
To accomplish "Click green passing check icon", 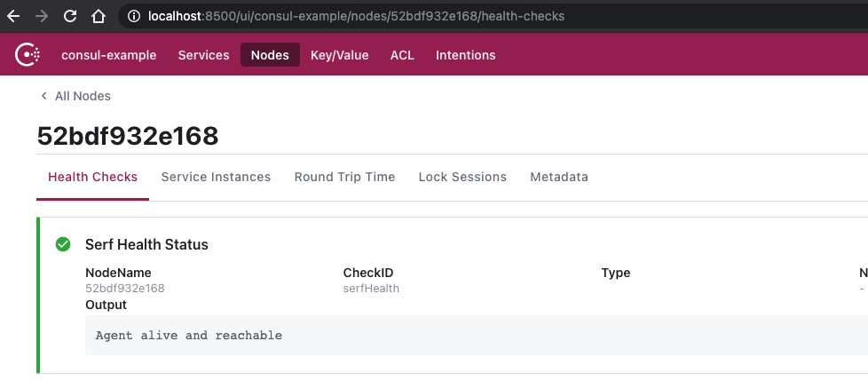I will 63,244.
